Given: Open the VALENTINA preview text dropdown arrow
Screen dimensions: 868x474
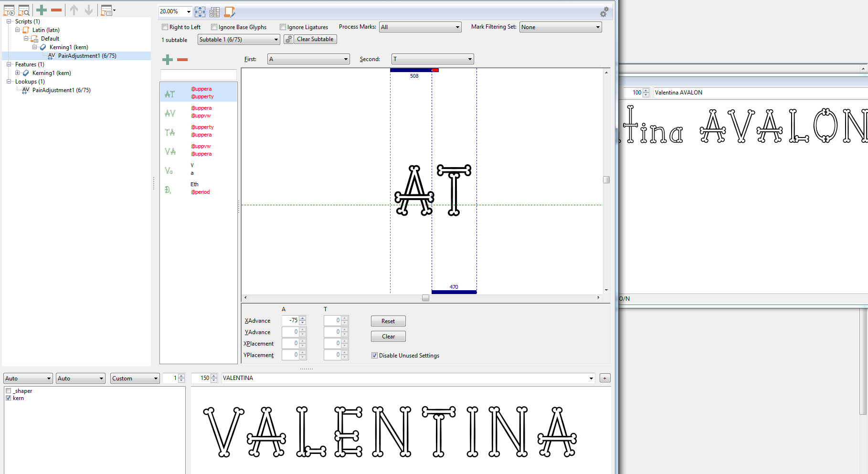Looking at the screenshot, I should click(x=591, y=379).
